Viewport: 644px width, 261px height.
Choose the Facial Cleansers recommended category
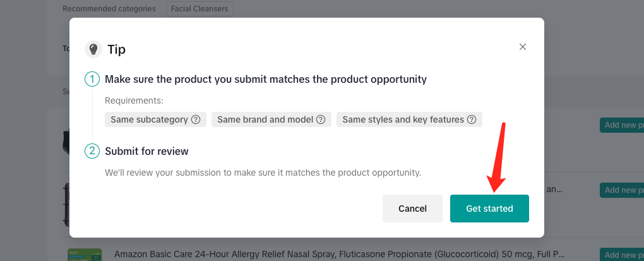click(x=200, y=9)
